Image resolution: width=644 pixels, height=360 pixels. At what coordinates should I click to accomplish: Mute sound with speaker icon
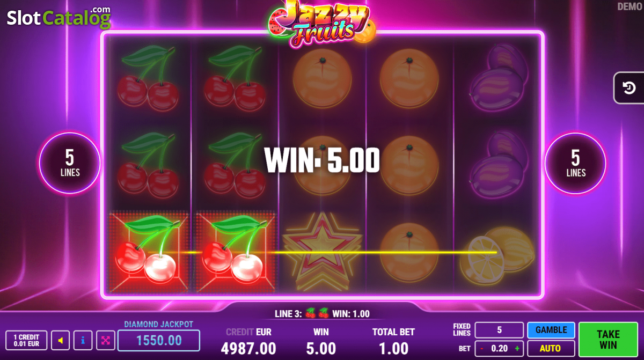point(60,340)
